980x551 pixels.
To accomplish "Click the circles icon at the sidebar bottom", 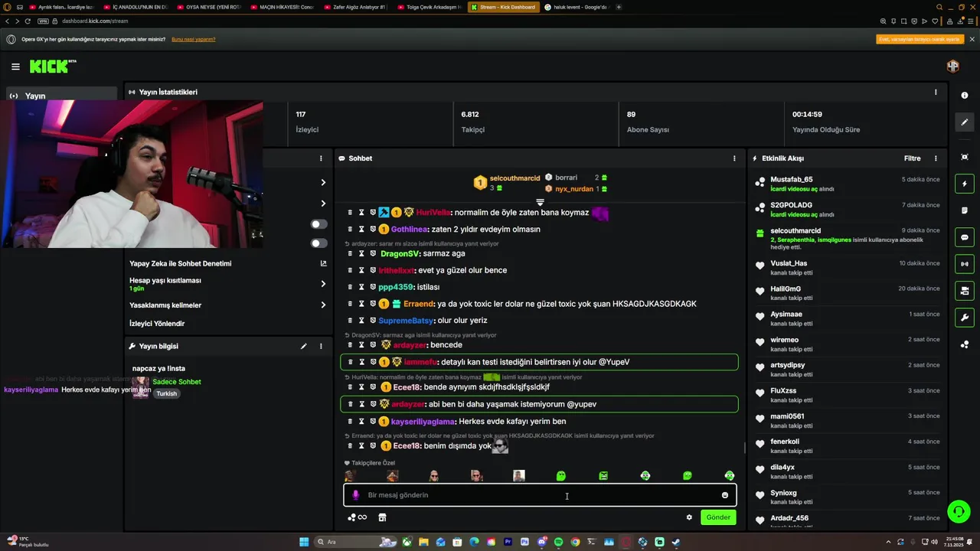I will [965, 344].
